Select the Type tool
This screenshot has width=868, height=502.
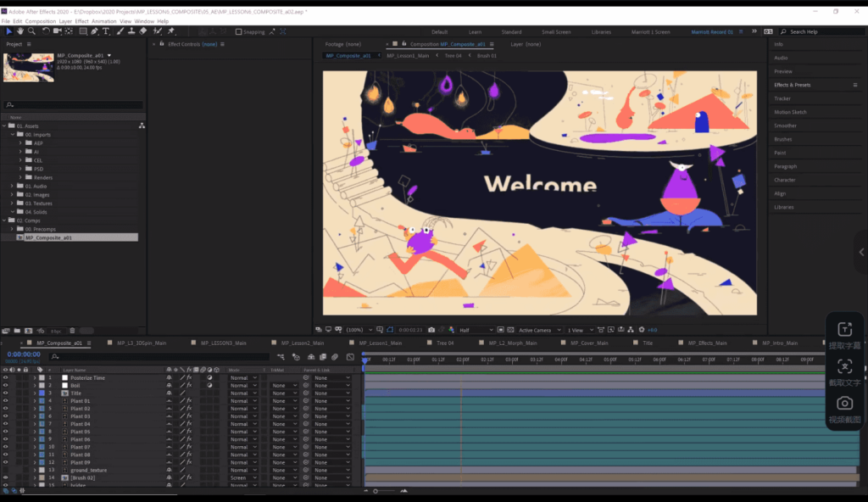[106, 31]
